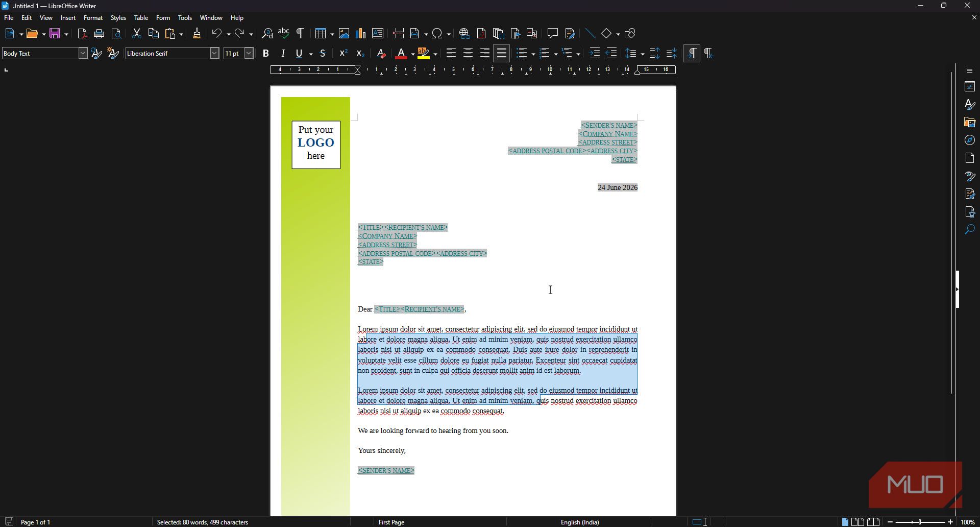Set Justified alignment

tap(502, 54)
